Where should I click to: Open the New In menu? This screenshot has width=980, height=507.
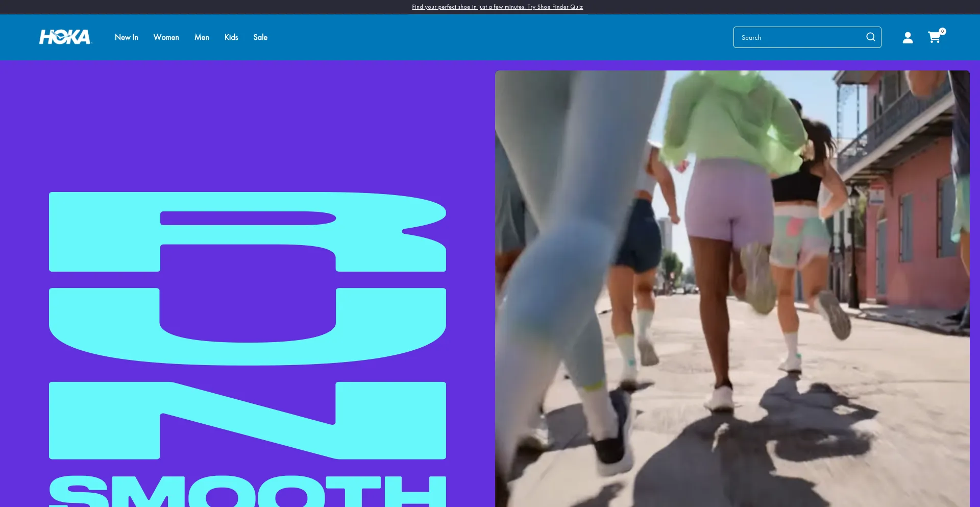point(126,37)
